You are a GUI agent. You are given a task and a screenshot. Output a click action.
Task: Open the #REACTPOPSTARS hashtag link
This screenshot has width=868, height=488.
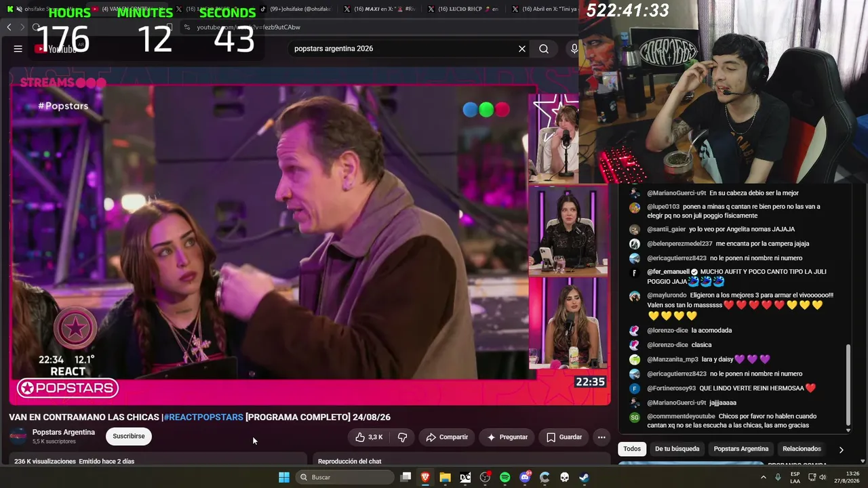coord(203,417)
